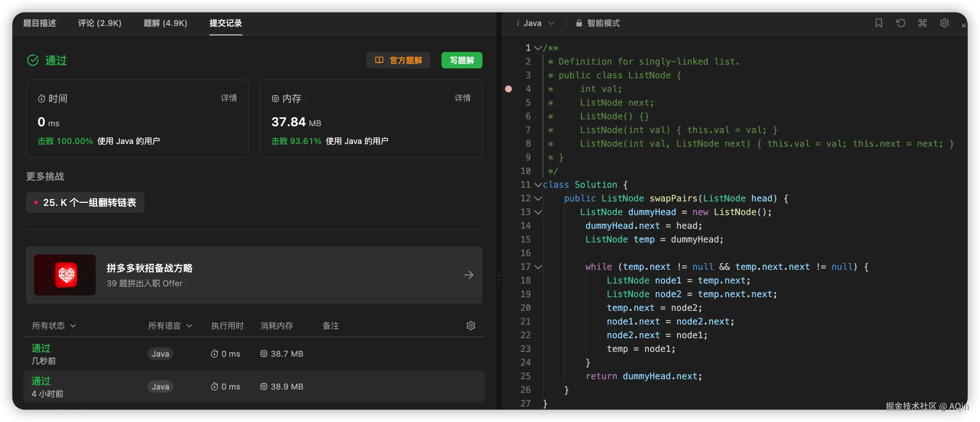The width and height of the screenshot is (980, 422).
Task: Toggle the 智能模式 lock mode
Action: pyautogui.click(x=598, y=23)
